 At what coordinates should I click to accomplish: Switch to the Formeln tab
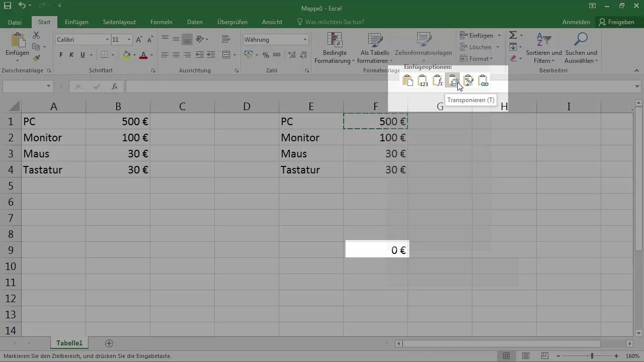[162, 22]
